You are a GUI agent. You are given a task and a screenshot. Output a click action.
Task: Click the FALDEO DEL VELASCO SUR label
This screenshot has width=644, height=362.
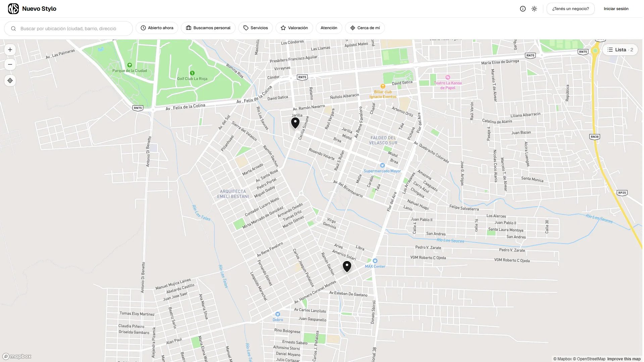383,140
